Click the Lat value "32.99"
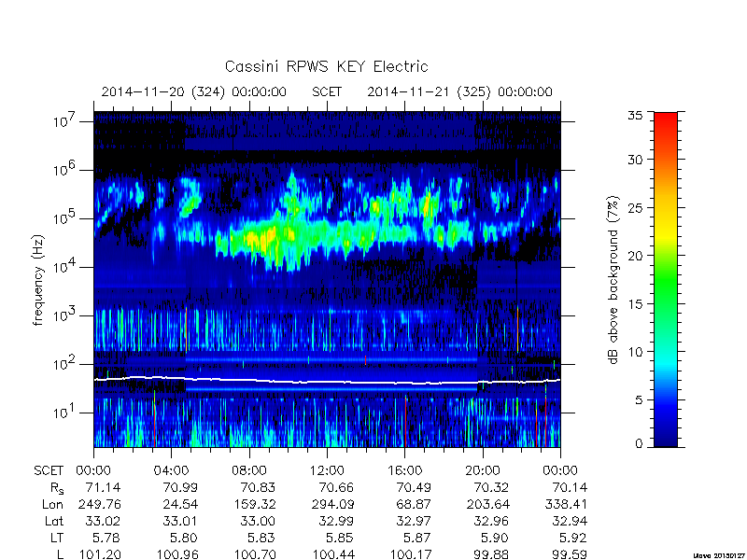 [336, 522]
